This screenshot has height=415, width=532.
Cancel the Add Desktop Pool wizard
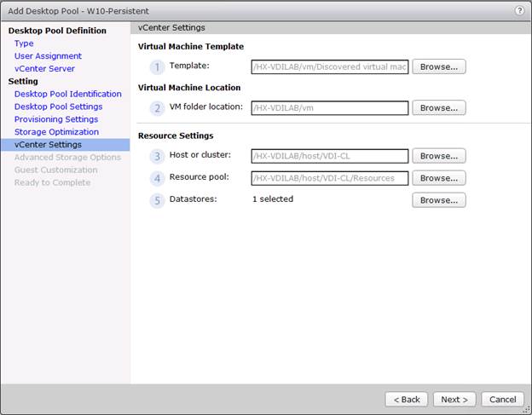click(502, 400)
